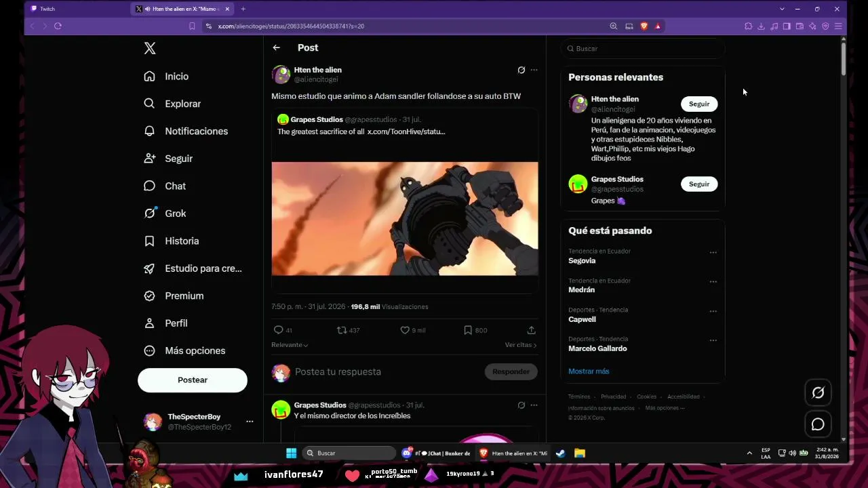The height and width of the screenshot is (488, 868).
Task: Open more options for Medrán trend
Action: pos(713,281)
